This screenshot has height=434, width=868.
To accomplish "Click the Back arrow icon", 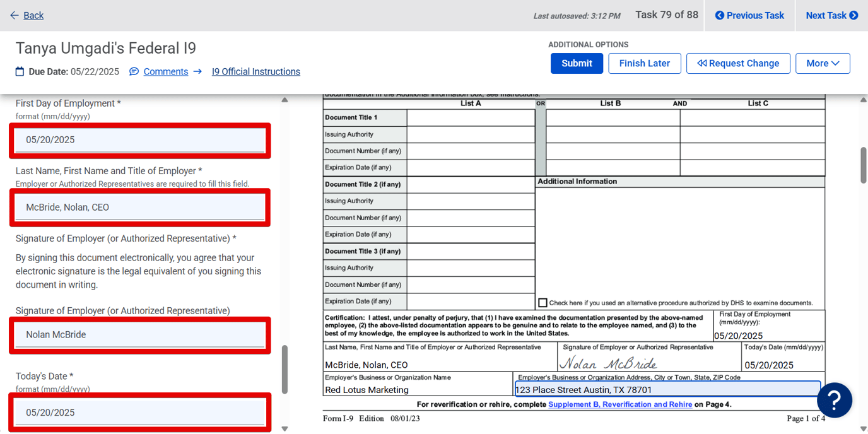I will click(15, 15).
